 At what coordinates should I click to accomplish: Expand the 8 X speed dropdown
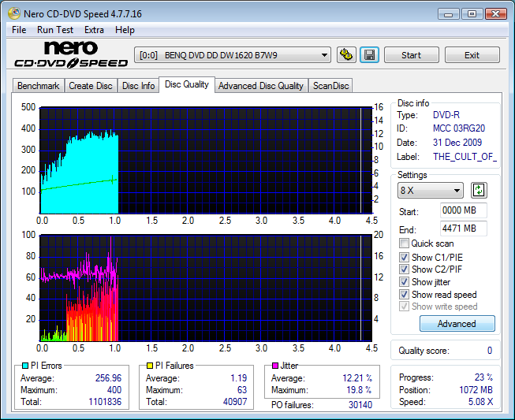tap(431, 191)
